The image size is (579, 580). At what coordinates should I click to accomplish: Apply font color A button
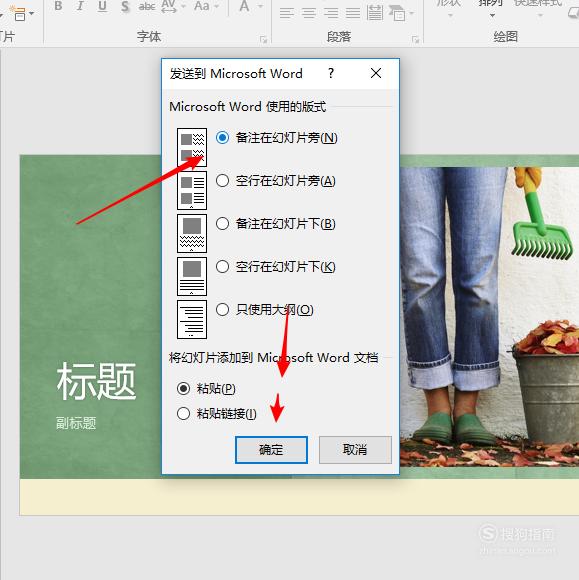coord(244,6)
